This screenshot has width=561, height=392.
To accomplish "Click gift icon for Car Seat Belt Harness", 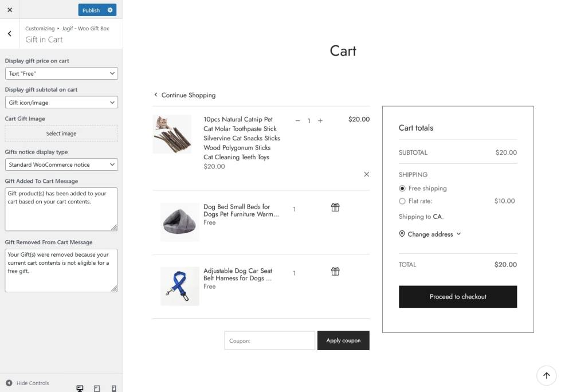I will pyautogui.click(x=335, y=272).
